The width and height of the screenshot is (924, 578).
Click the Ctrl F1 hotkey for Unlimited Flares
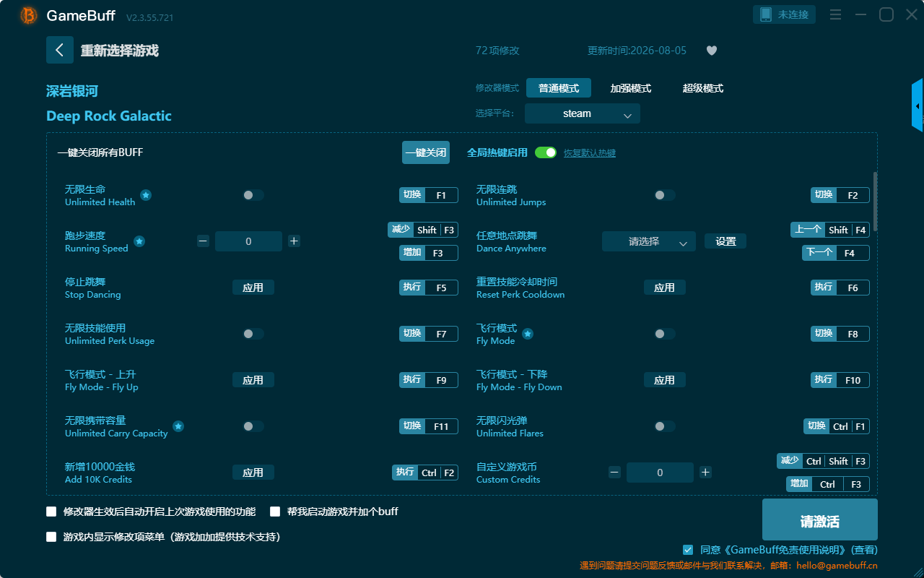pyautogui.click(x=837, y=426)
